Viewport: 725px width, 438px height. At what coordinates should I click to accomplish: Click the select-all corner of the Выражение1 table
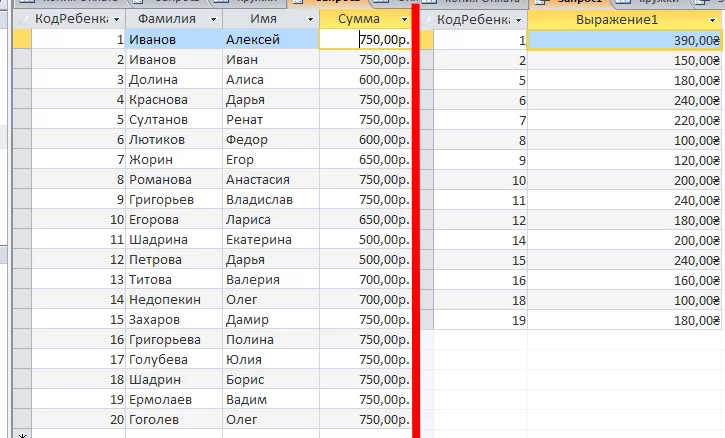tap(428, 19)
